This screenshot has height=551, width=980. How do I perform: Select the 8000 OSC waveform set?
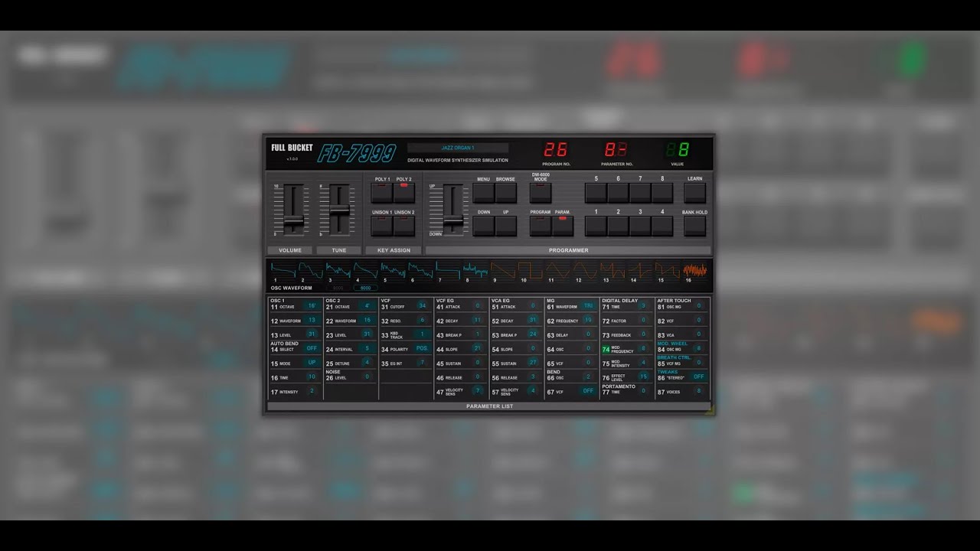338,288
